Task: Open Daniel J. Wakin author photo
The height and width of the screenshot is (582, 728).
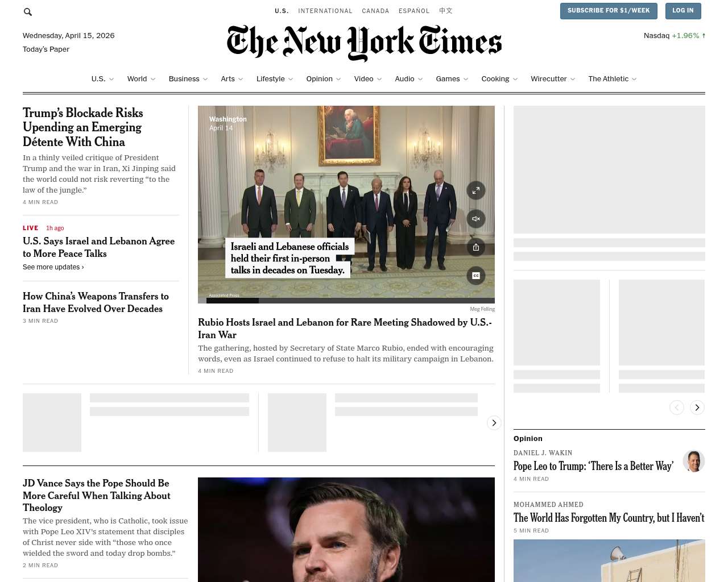Action: [694, 461]
